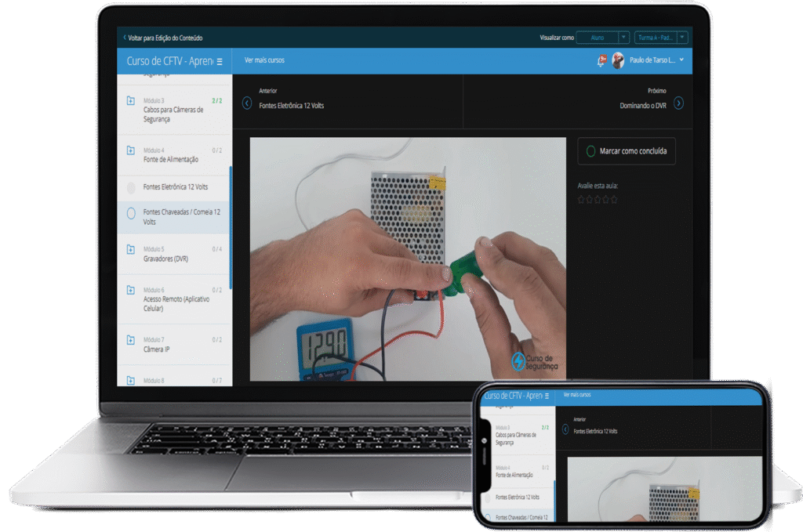Open next lesson title Dominando o DVR
The width and height of the screenshot is (803, 532).
click(643, 106)
